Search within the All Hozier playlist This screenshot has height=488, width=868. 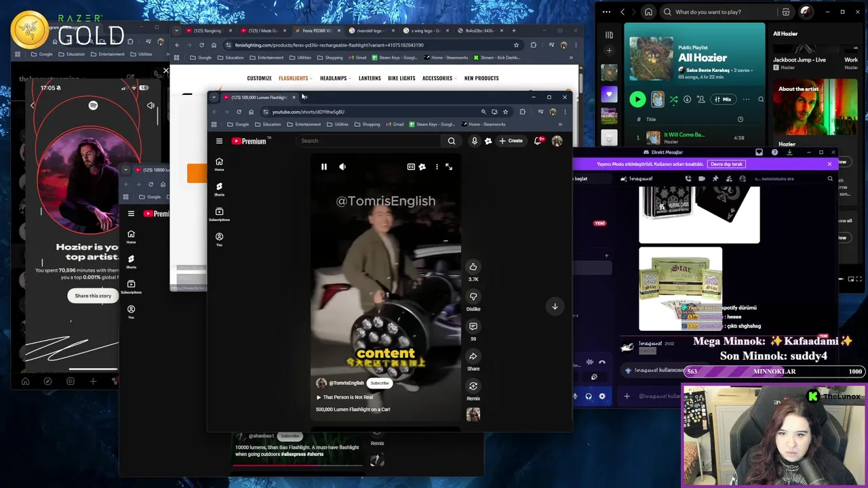click(x=761, y=100)
